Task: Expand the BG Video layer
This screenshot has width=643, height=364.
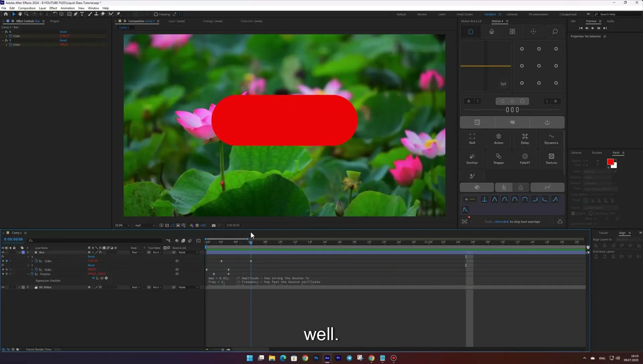Action: point(19,287)
